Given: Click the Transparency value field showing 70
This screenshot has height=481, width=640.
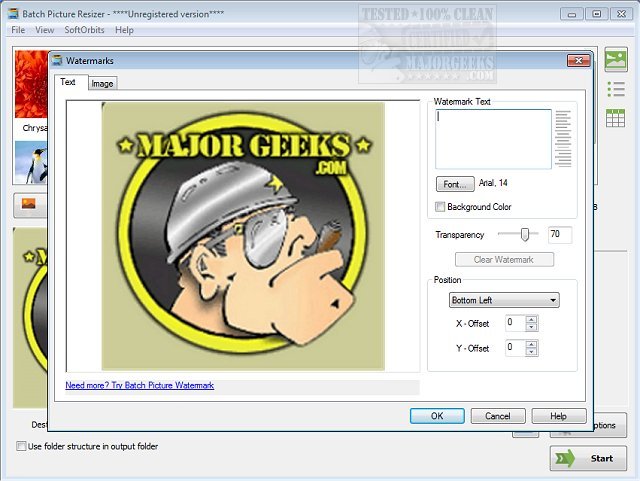Looking at the screenshot, I should [560, 234].
